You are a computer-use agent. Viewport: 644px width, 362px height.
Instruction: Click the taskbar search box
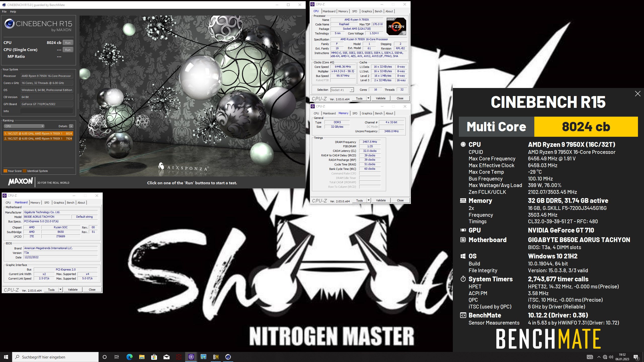tap(55, 357)
